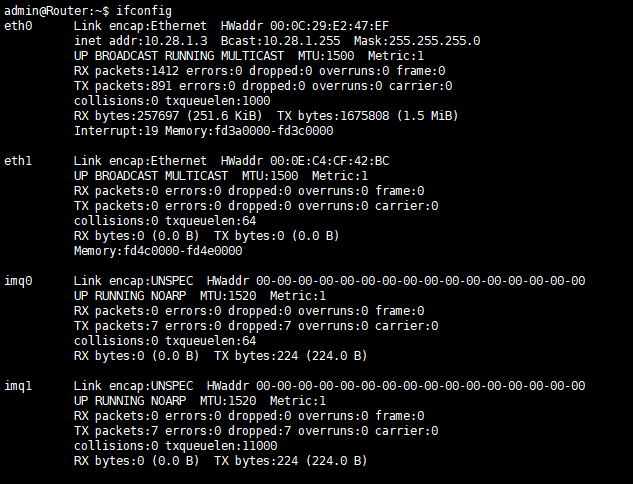Click eth0 hardware address 00:0C:29:E2:47:EF
The width and height of the screenshot is (633, 484).
coord(329,26)
